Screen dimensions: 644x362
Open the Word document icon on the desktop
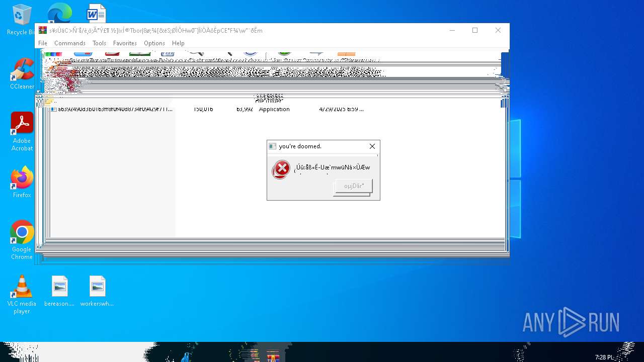[96, 13]
